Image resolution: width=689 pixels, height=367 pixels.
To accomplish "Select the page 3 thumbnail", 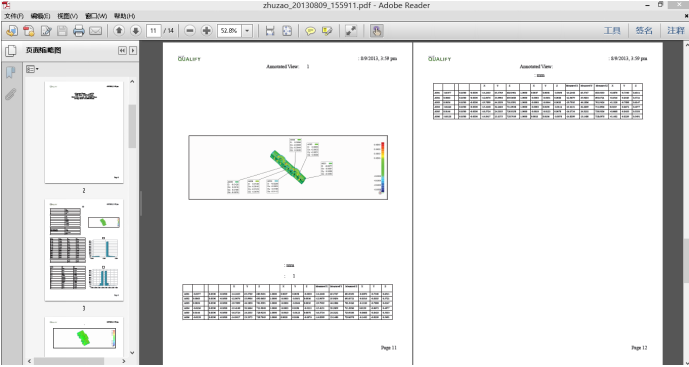I will [84, 250].
